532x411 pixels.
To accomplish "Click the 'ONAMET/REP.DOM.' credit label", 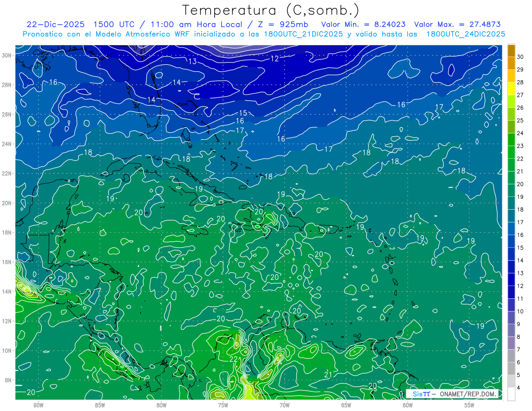I will tap(467, 394).
